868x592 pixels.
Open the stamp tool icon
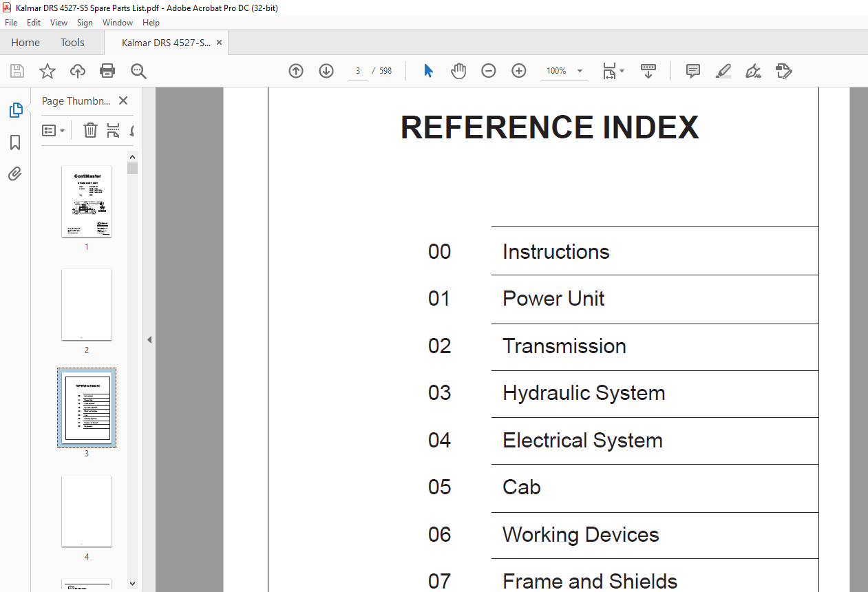pos(784,71)
